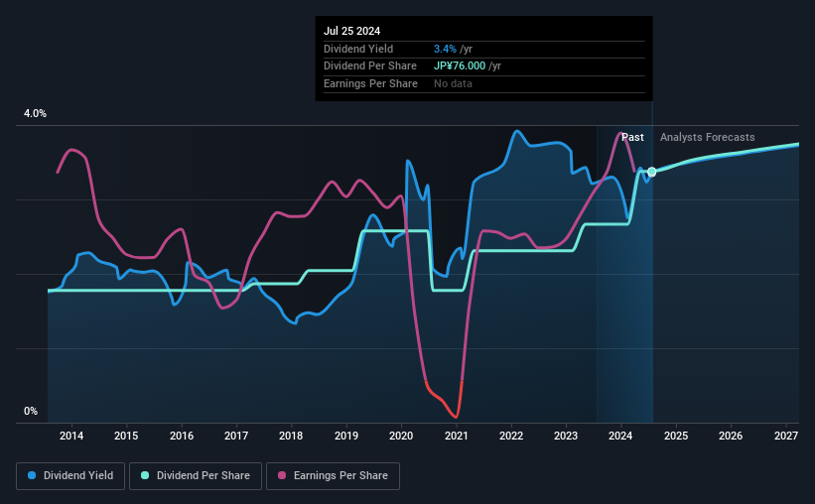The image size is (815, 504).
Task: Click the No data earnings value
Action: pyautogui.click(x=453, y=83)
